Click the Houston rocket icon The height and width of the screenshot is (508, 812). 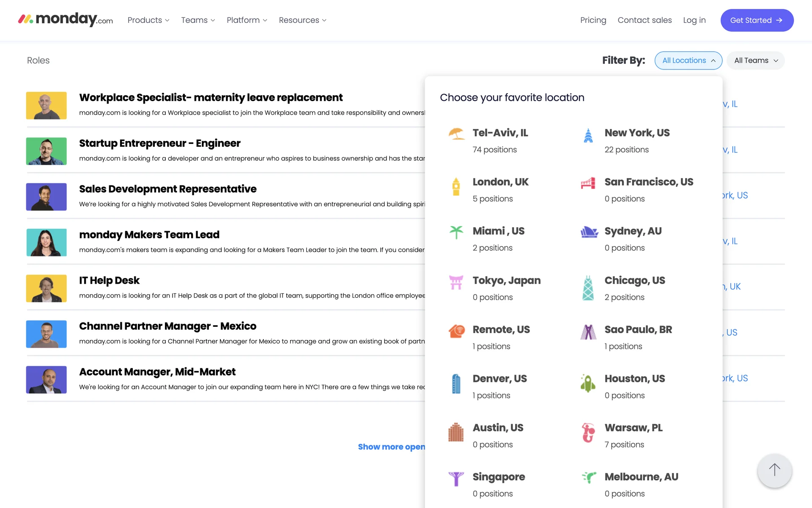point(588,383)
